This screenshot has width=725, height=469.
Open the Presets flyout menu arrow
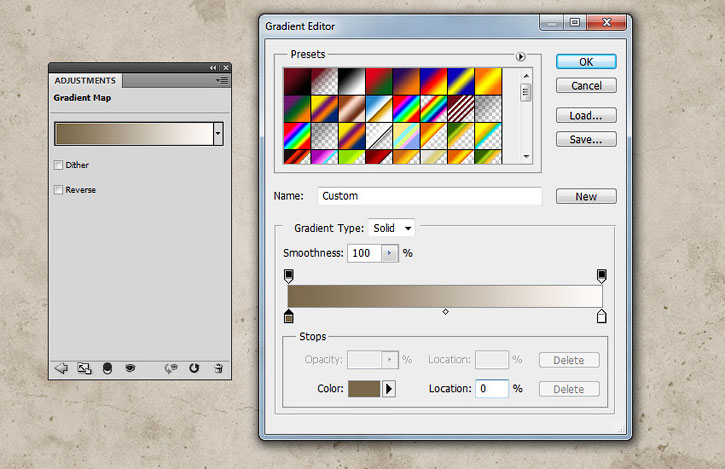[520, 56]
